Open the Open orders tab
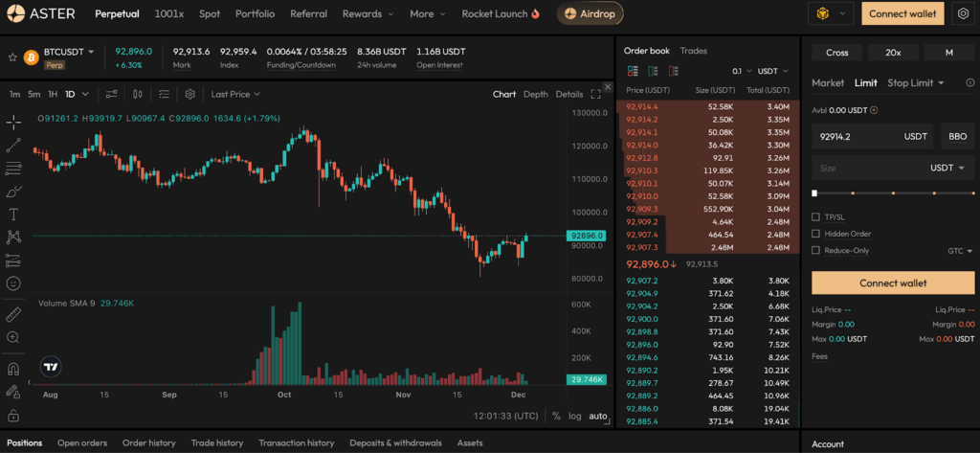The width and height of the screenshot is (980, 453). (x=82, y=442)
